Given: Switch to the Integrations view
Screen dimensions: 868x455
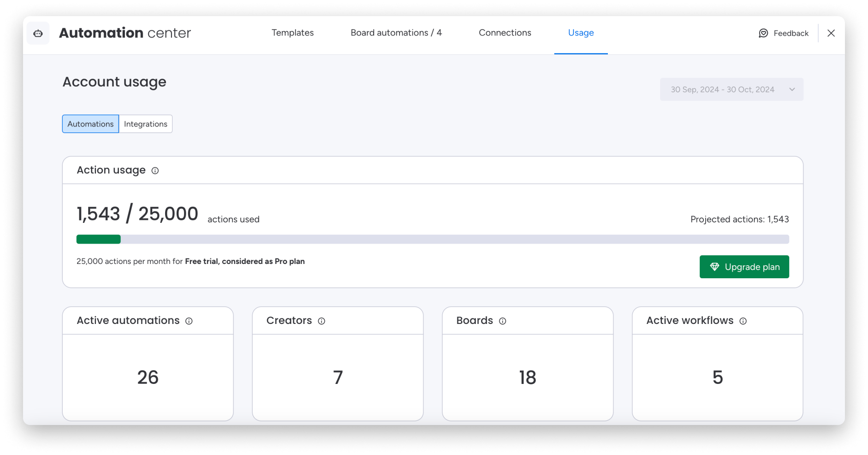Looking at the screenshot, I should click(x=145, y=124).
